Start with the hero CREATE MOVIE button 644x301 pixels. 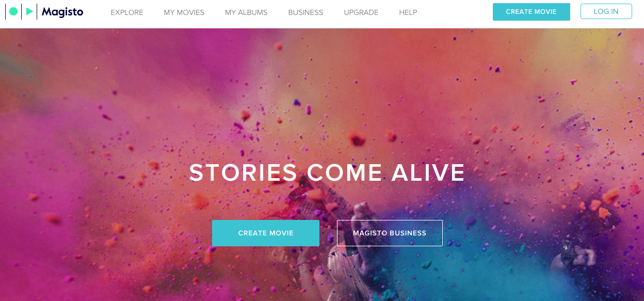coord(266,233)
